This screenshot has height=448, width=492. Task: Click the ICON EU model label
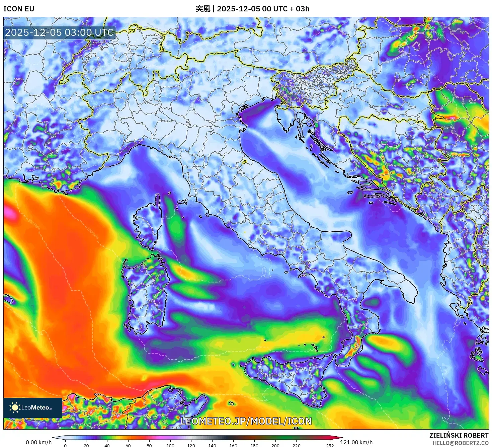pyautogui.click(x=19, y=9)
